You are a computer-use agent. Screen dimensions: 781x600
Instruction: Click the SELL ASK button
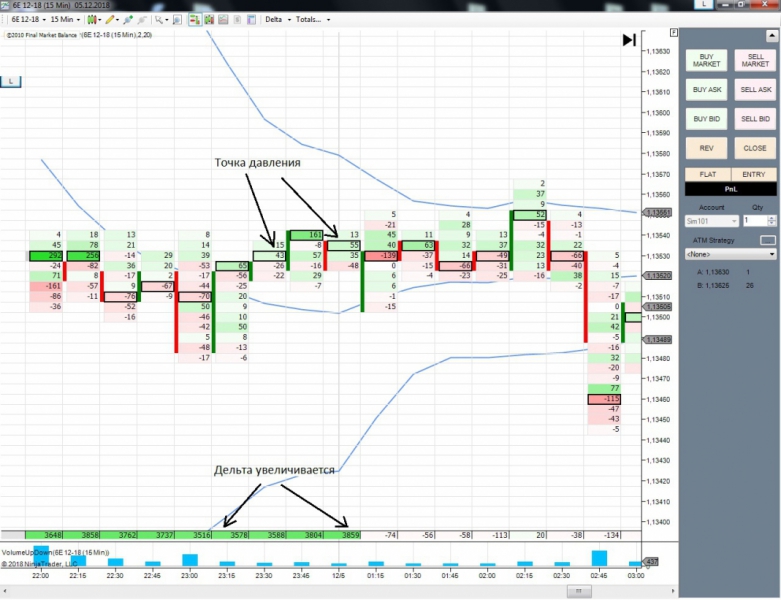click(x=755, y=90)
